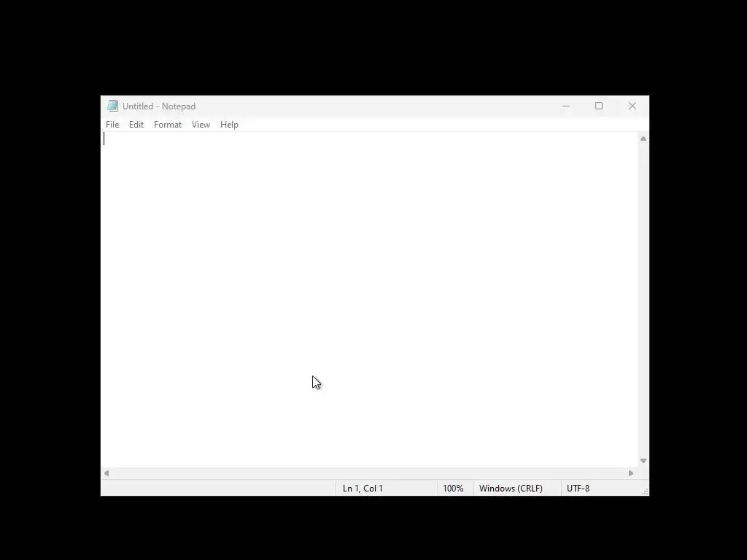Click the up arrow of the vertical scrollbar

pyautogui.click(x=643, y=139)
